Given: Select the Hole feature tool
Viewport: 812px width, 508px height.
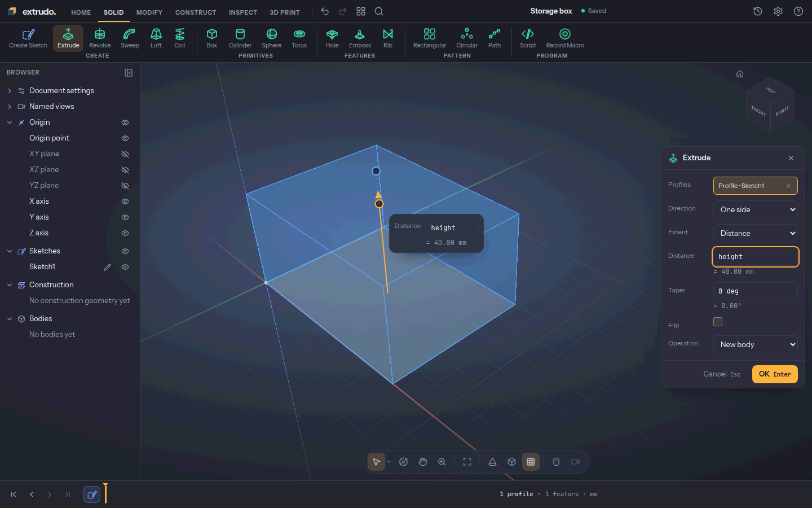Looking at the screenshot, I should (x=332, y=38).
